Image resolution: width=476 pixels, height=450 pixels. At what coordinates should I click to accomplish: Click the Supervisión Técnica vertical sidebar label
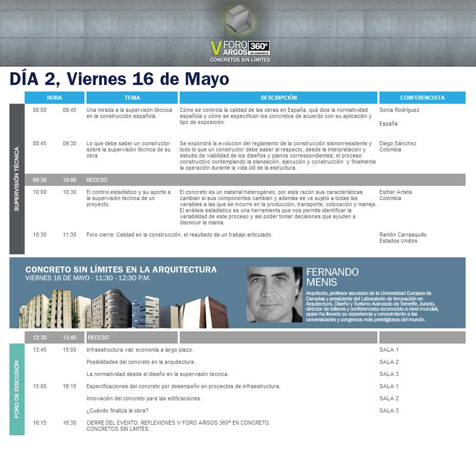pyautogui.click(x=17, y=179)
